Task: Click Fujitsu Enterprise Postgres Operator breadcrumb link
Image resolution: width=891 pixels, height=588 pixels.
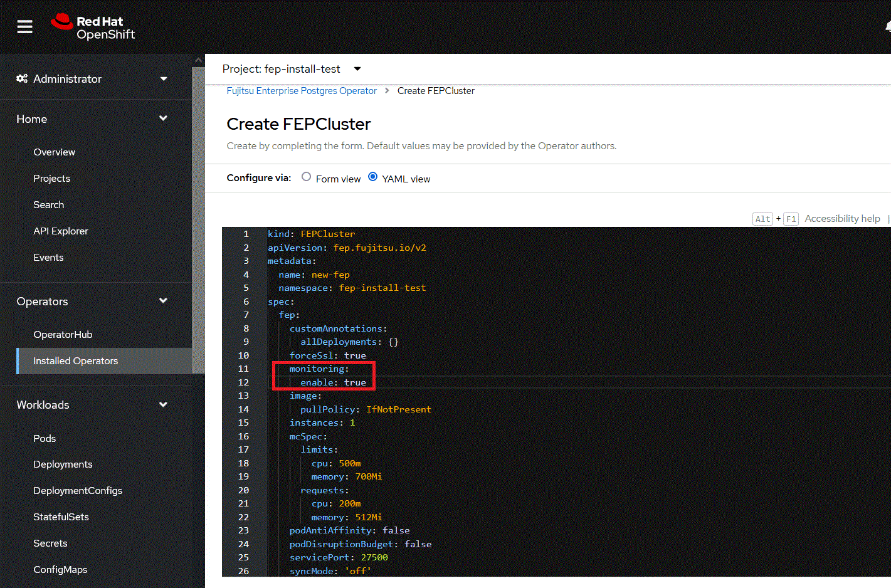Action: click(x=302, y=91)
